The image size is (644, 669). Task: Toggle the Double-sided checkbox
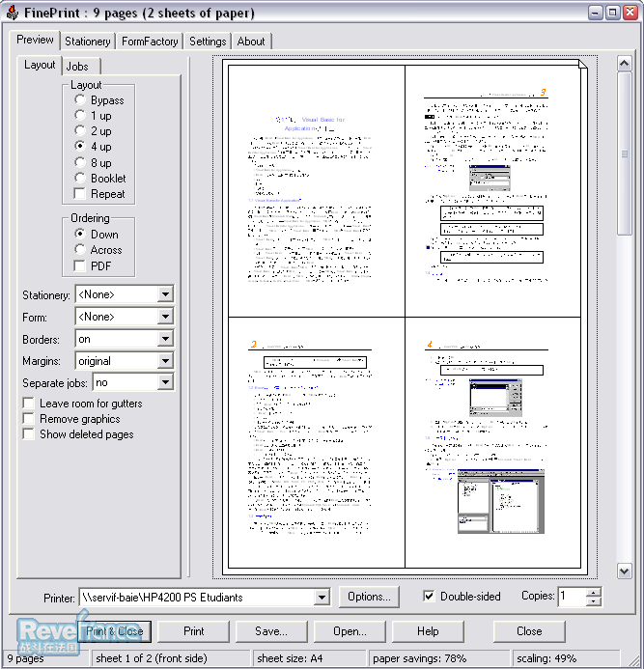pos(429,597)
